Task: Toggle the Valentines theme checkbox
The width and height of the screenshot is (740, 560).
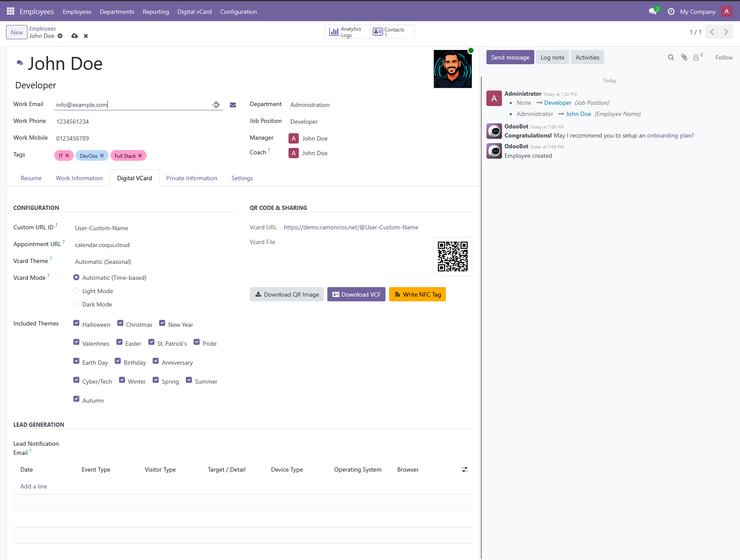Action: click(76, 342)
